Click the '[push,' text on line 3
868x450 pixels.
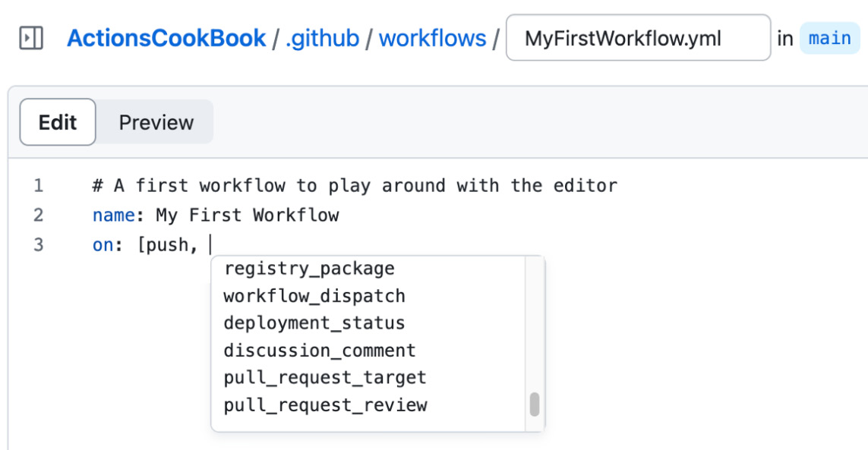coord(166,244)
